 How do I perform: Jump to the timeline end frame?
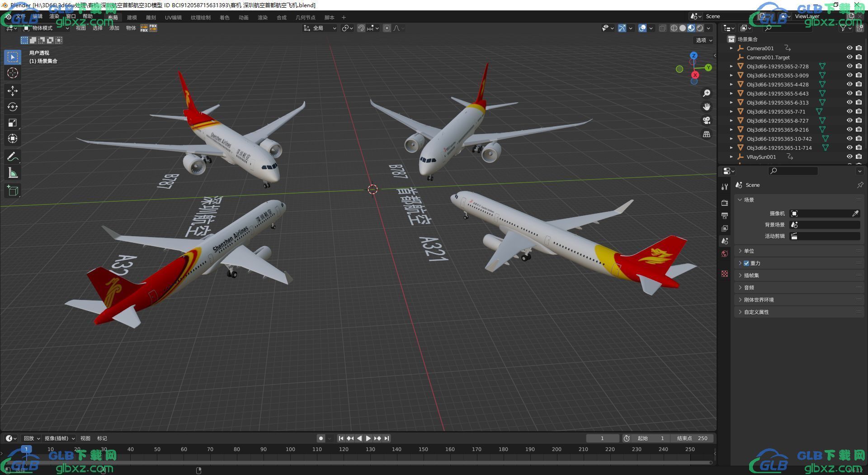point(387,438)
